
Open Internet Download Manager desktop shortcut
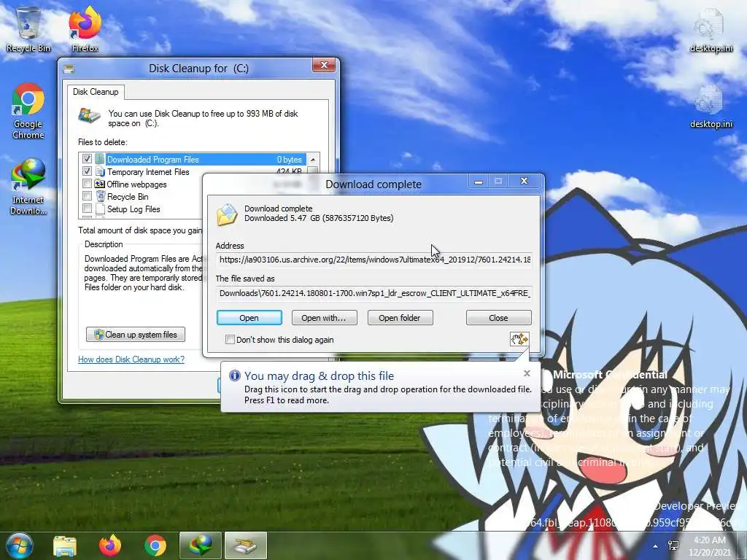[x=28, y=187]
